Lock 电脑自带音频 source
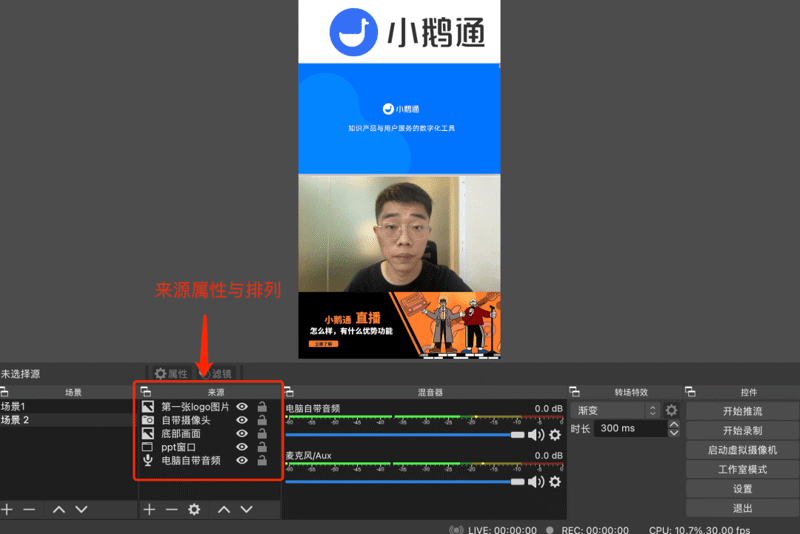Image resolution: width=800 pixels, height=534 pixels. point(262,460)
